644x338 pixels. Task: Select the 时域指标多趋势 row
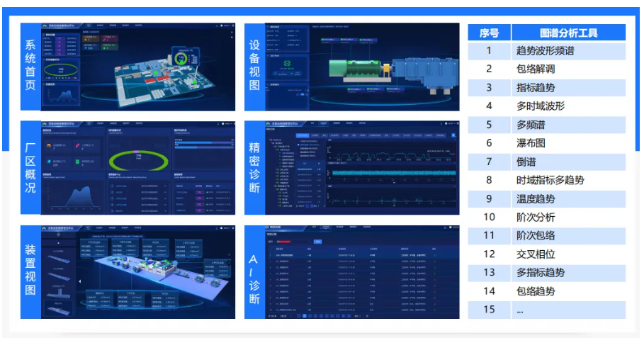point(547,180)
